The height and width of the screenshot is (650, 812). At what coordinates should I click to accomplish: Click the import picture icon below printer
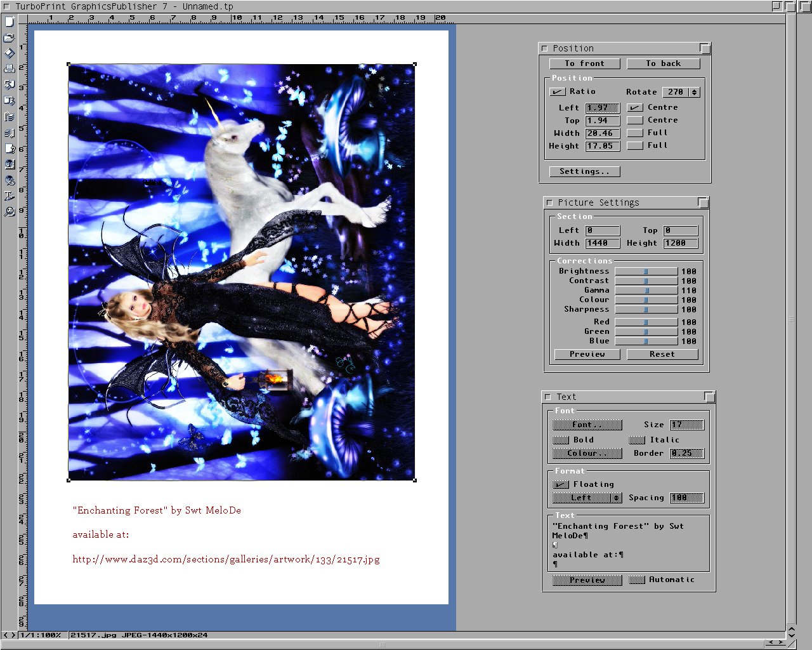coord(10,85)
